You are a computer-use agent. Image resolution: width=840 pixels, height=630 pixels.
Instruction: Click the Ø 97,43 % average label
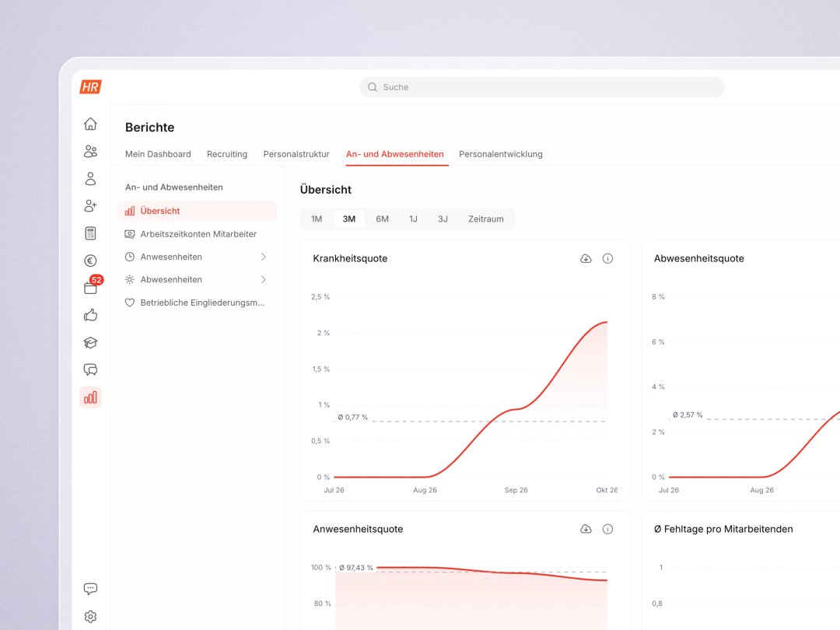point(355,568)
